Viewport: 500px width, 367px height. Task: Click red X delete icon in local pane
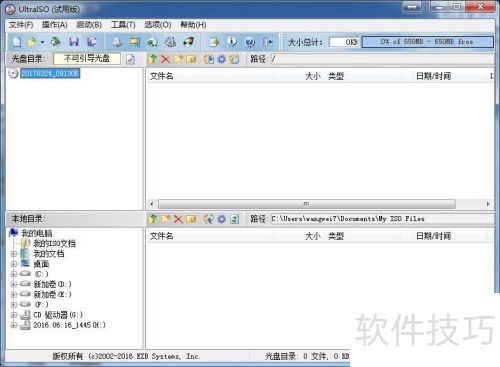pyautogui.click(x=178, y=219)
